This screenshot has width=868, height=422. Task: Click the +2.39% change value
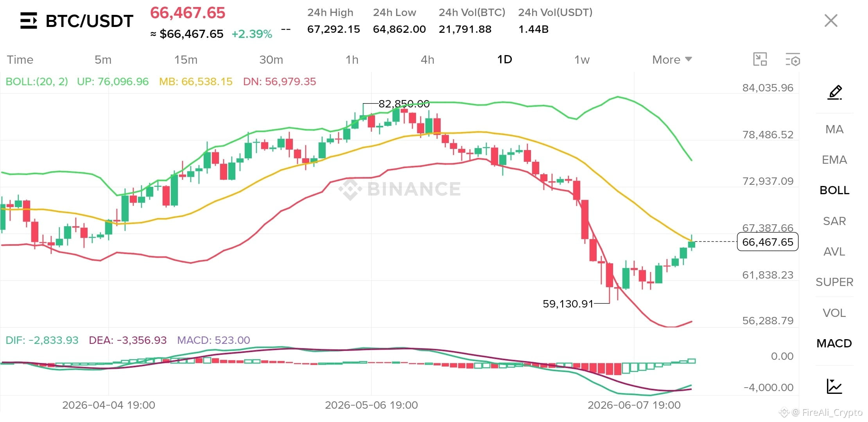click(252, 34)
